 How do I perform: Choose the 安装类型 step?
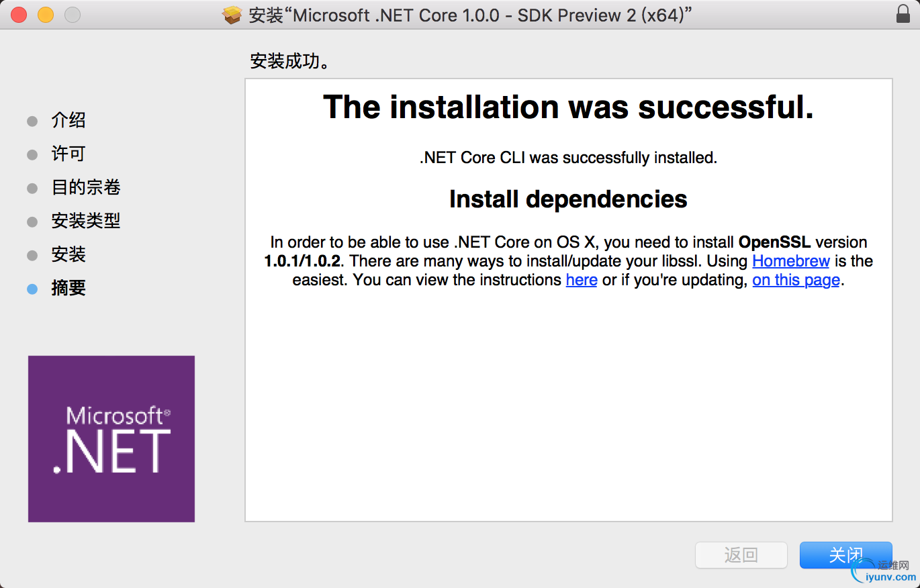pyautogui.click(x=86, y=222)
